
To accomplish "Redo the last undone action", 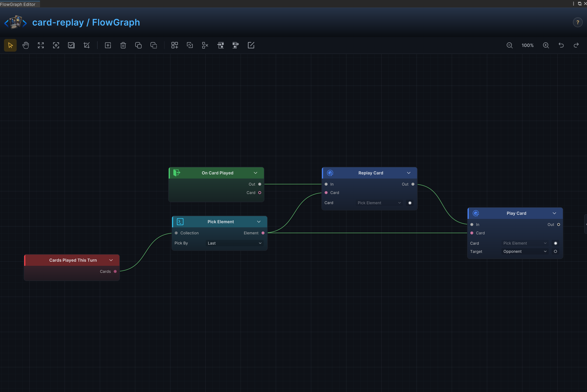I will click(x=576, y=45).
